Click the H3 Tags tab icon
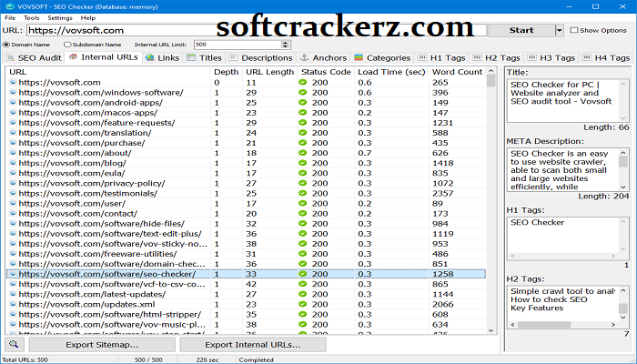 pyautogui.click(x=531, y=57)
